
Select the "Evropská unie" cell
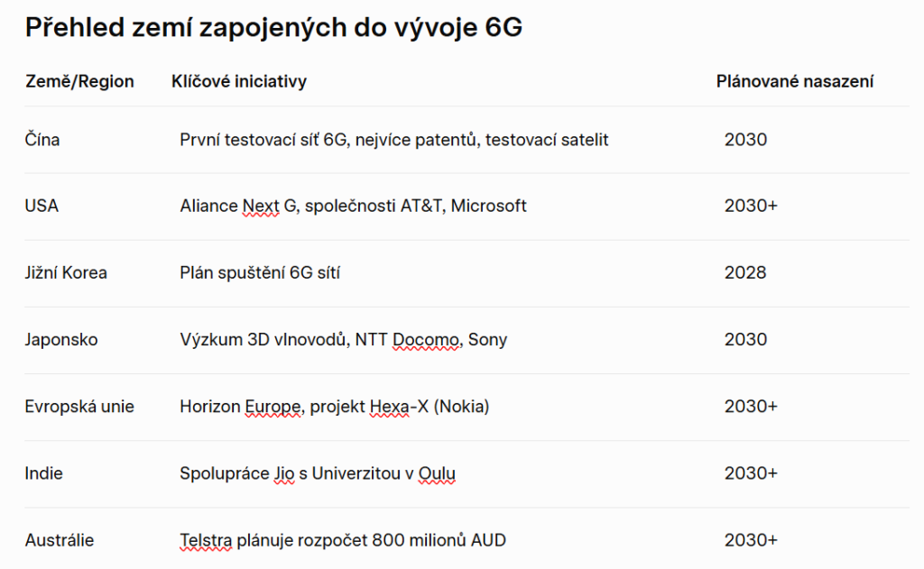[79, 407]
